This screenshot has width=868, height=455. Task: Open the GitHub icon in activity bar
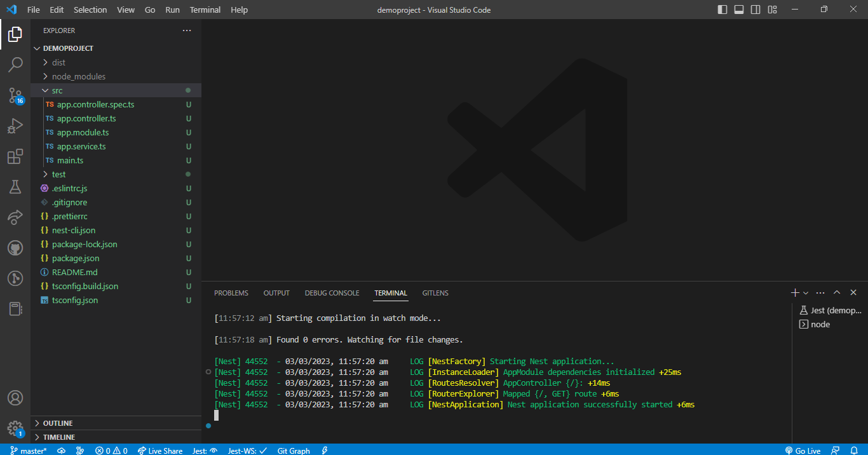15,248
